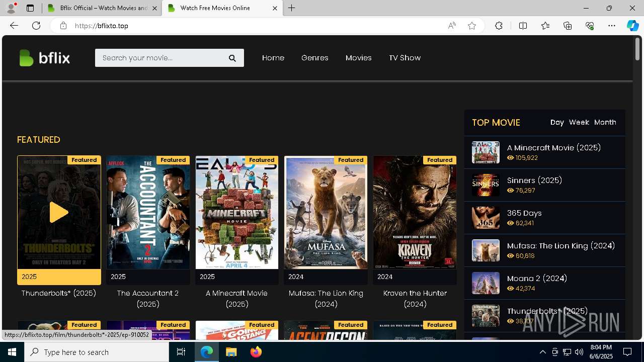This screenshot has height=362, width=644.
Task: Show hidden tray icons chevron
Action: click(542, 352)
